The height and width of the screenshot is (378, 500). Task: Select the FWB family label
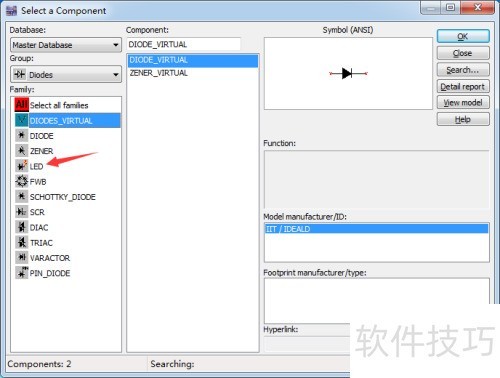(38, 182)
